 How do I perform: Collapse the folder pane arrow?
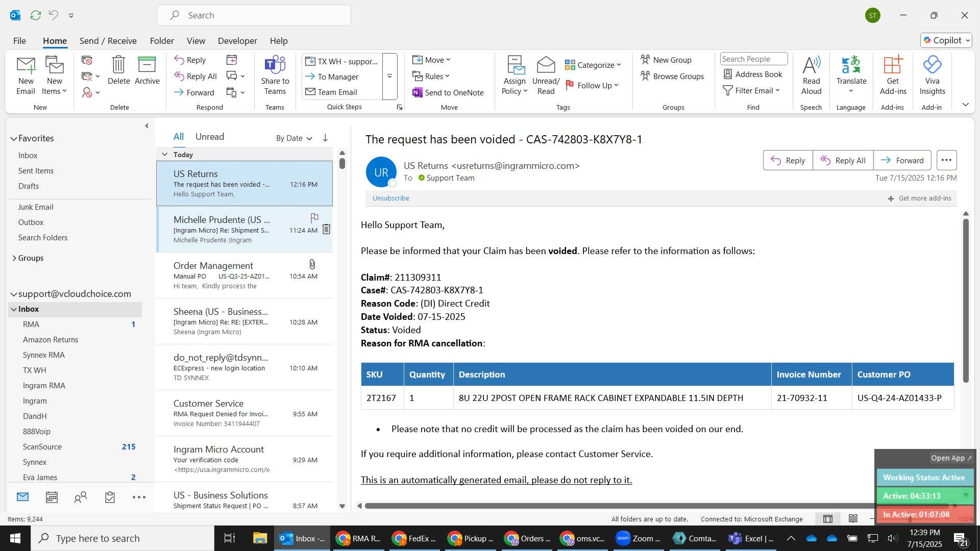pyautogui.click(x=146, y=126)
